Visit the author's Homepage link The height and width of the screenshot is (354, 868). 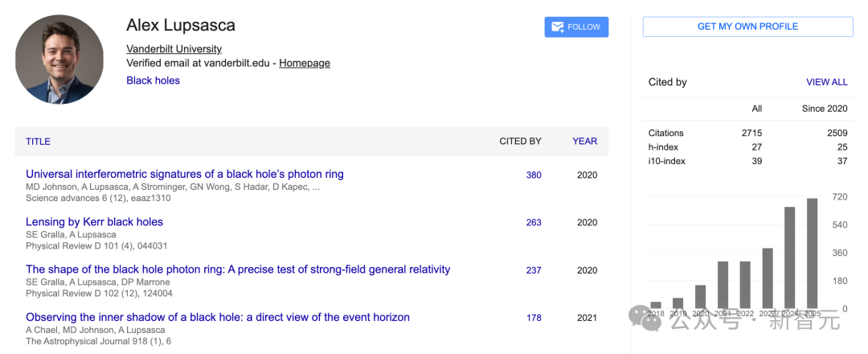[304, 63]
